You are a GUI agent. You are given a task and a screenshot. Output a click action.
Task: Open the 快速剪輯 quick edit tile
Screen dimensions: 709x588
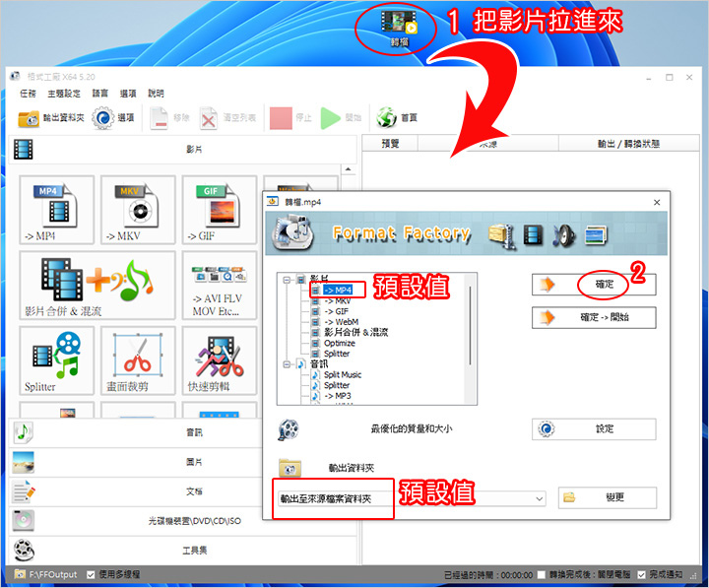[220, 360]
